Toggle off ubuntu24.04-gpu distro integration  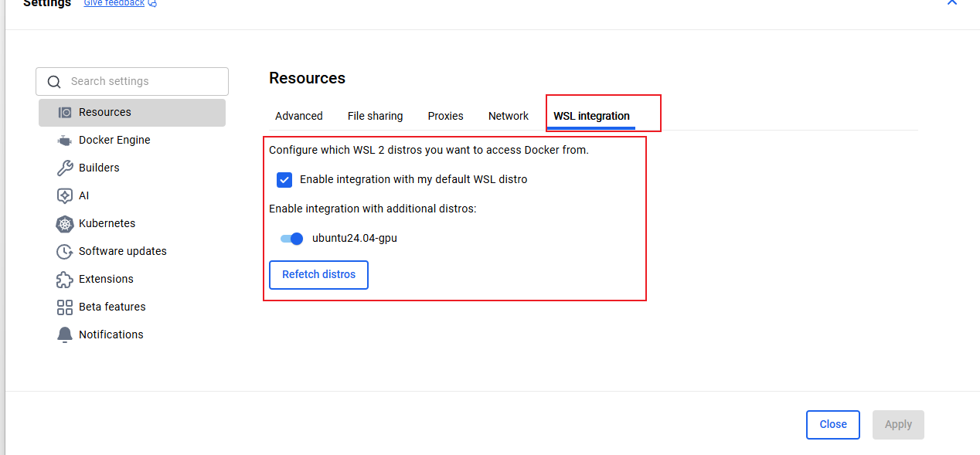point(291,239)
